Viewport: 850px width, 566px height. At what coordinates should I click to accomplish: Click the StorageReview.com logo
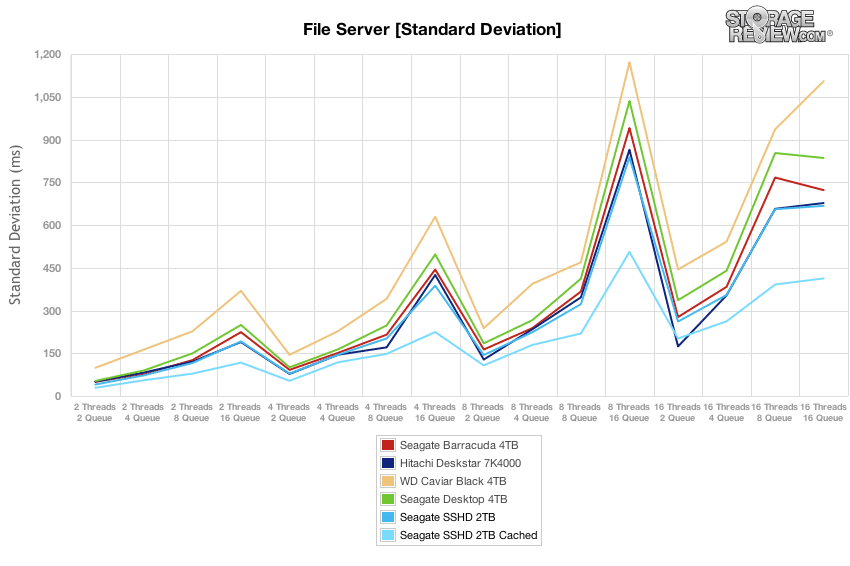click(x=778, y=25)
